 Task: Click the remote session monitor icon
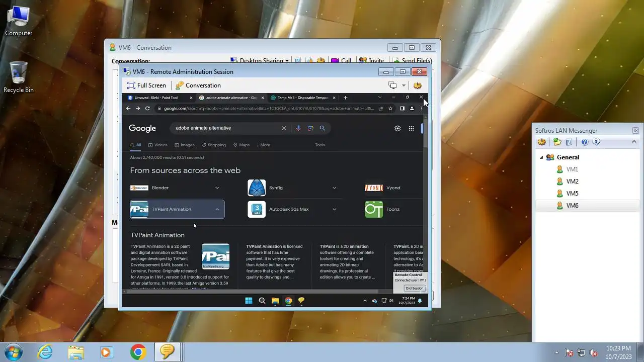[x=392, y=85]
